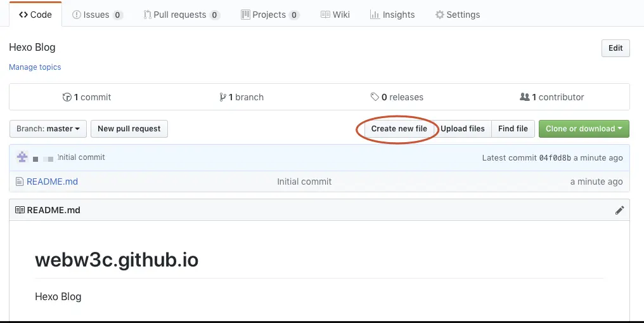Click the branch icon beside 1 branch

click(222, 97)
